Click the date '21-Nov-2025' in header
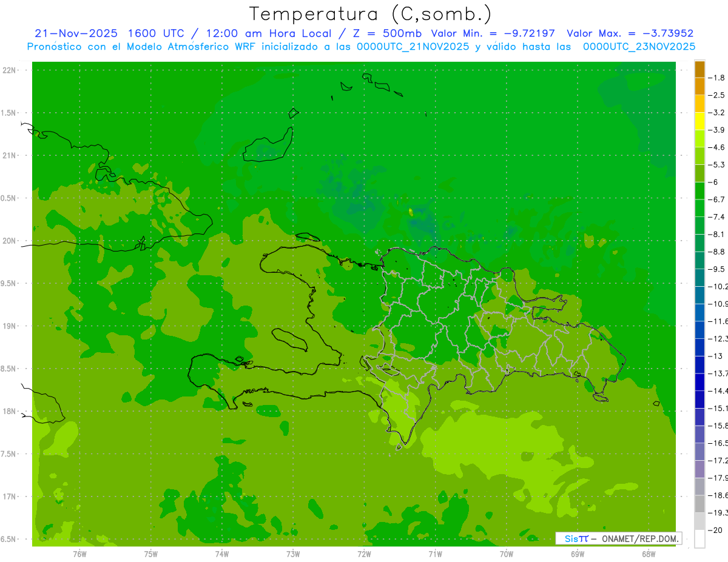The width and height of the screenshot is (728, 562). click(76, 33)
